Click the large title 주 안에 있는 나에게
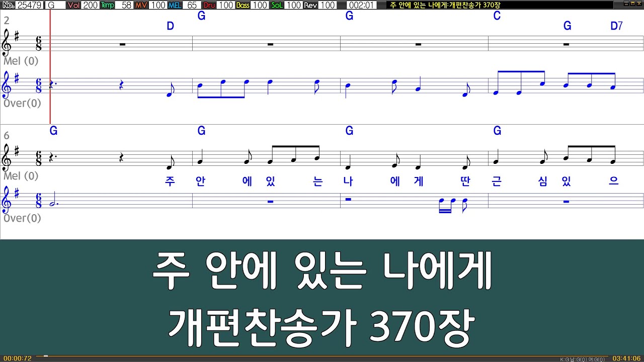 pos(322,272)
